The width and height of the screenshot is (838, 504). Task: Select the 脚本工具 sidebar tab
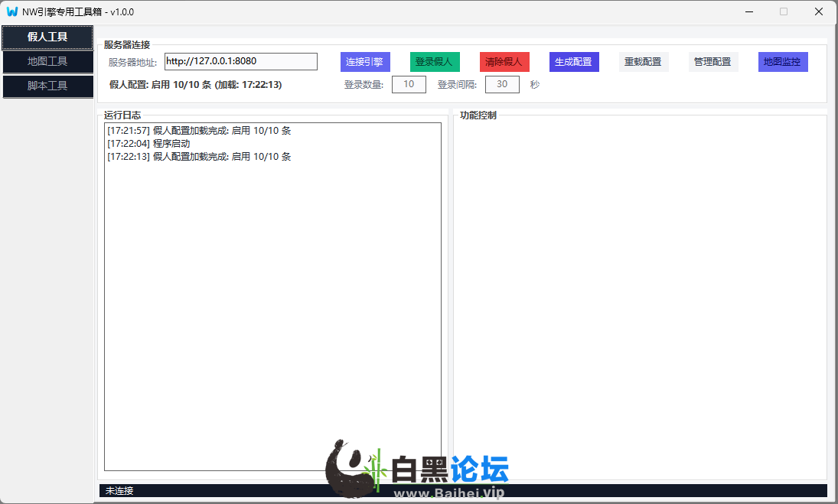(47, 86)
